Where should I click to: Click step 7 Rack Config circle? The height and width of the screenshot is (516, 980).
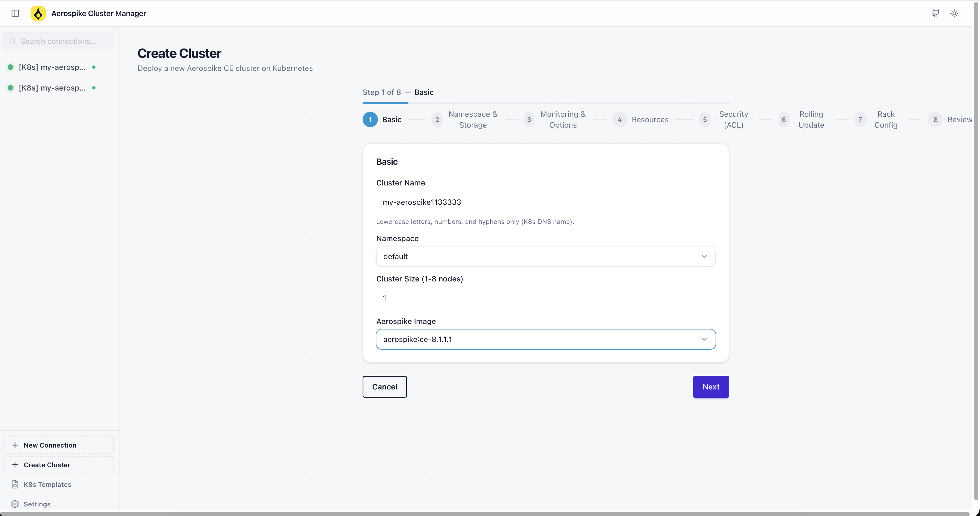point(860,119)
